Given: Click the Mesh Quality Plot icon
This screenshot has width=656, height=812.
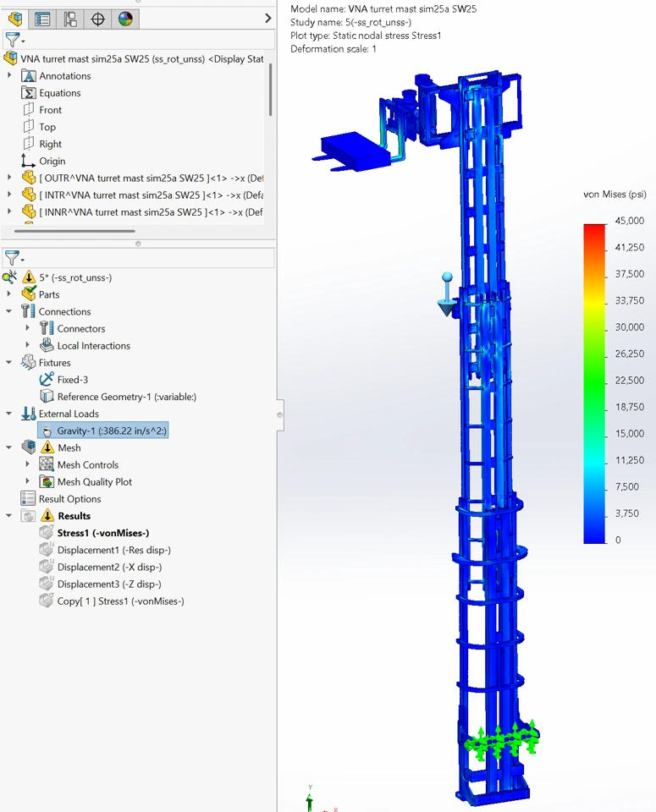Looking at the screenshot, I should (x=47, y=481).
